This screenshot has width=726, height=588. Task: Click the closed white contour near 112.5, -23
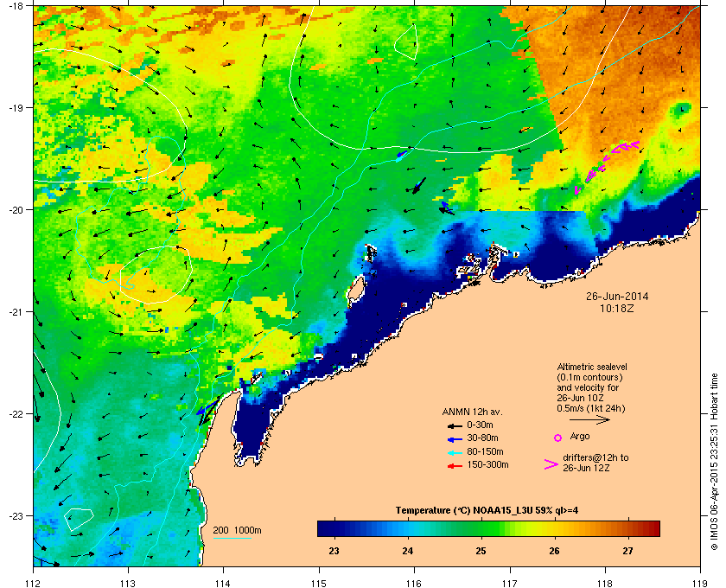click(x=79, y=519)
